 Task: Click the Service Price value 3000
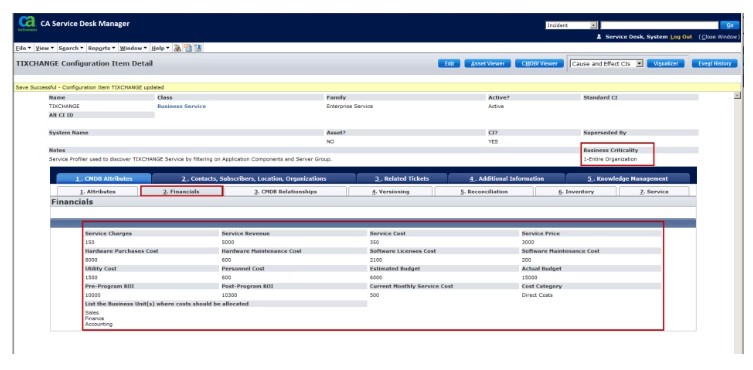point(528,242)
